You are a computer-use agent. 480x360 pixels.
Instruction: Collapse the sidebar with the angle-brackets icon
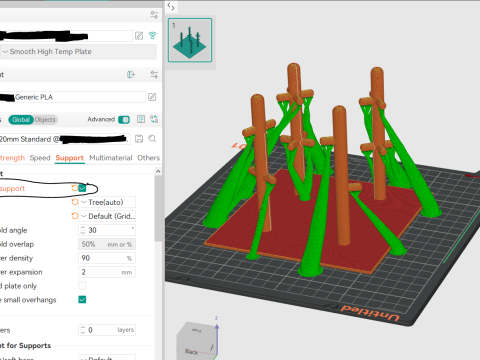(x=171, y=6)
